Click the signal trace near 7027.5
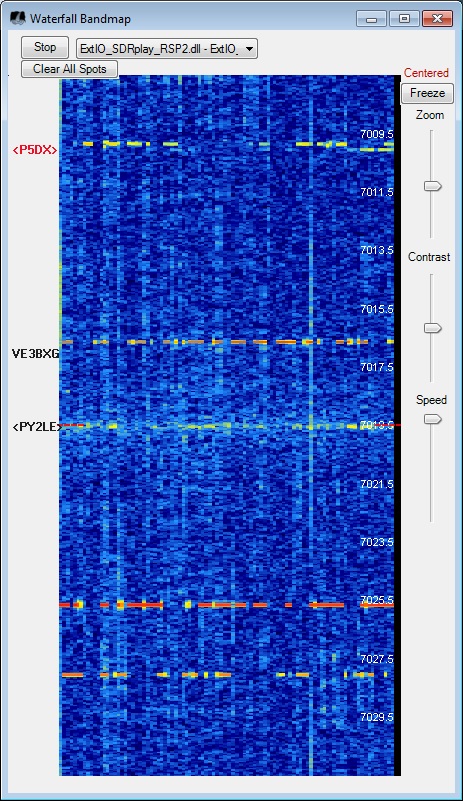This screenshot has height=801, width=463. point(223,675)
